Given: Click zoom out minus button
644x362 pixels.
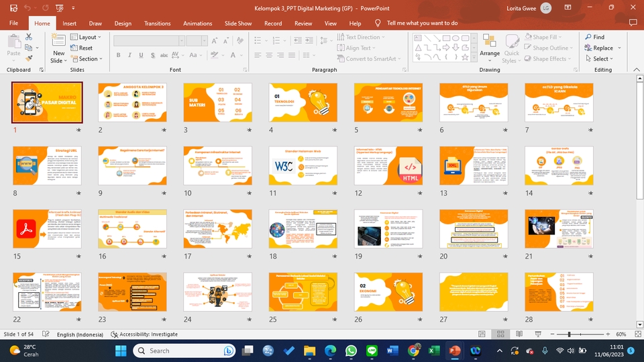Looking at the screenshot, I should click(x=552, y=334).
